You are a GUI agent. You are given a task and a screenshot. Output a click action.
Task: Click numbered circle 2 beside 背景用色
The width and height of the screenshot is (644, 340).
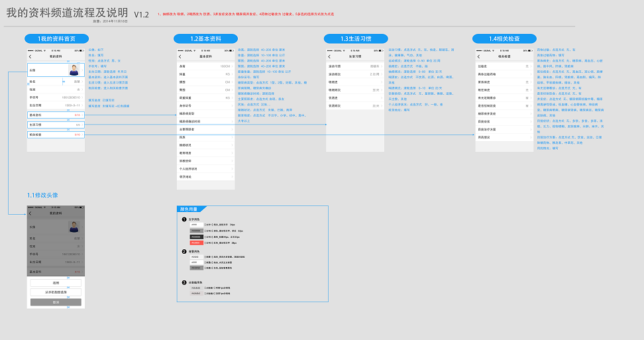[184, 251]
